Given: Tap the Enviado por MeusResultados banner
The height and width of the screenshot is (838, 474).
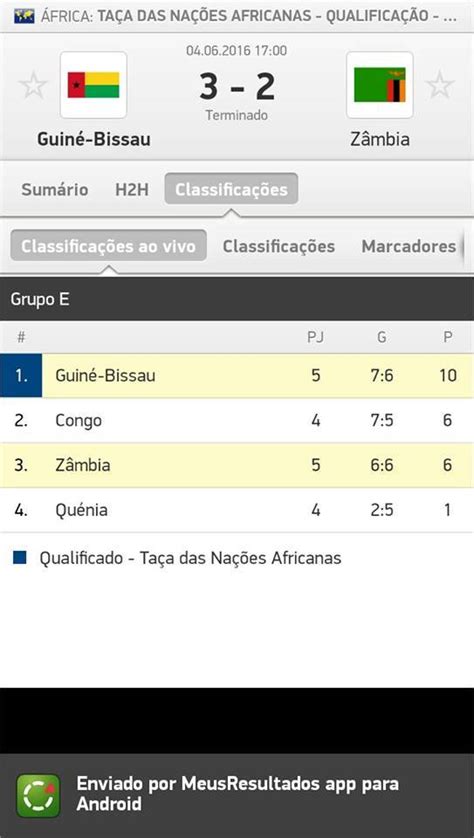Looking at the screenshot, I should [237, 796].
